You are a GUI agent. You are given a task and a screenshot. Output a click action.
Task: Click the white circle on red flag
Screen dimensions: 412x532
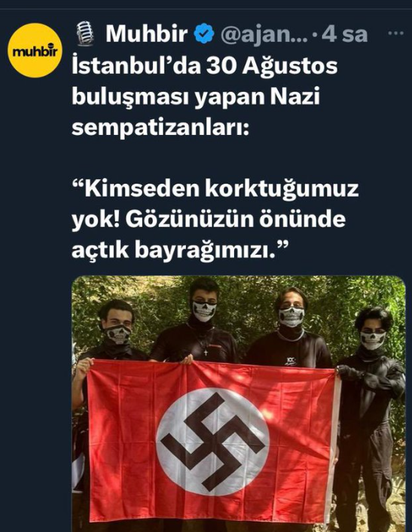tap(212, 441)
